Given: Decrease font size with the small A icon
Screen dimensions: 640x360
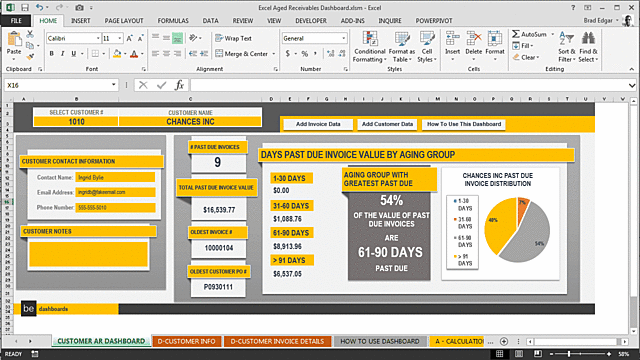Looking at the screenshot, I should click(x=140, y=38).
